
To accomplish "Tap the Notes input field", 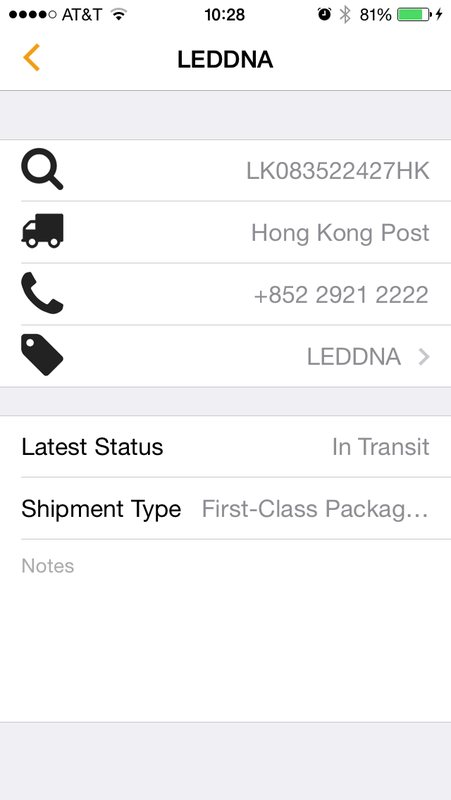I will click(226, 631).
